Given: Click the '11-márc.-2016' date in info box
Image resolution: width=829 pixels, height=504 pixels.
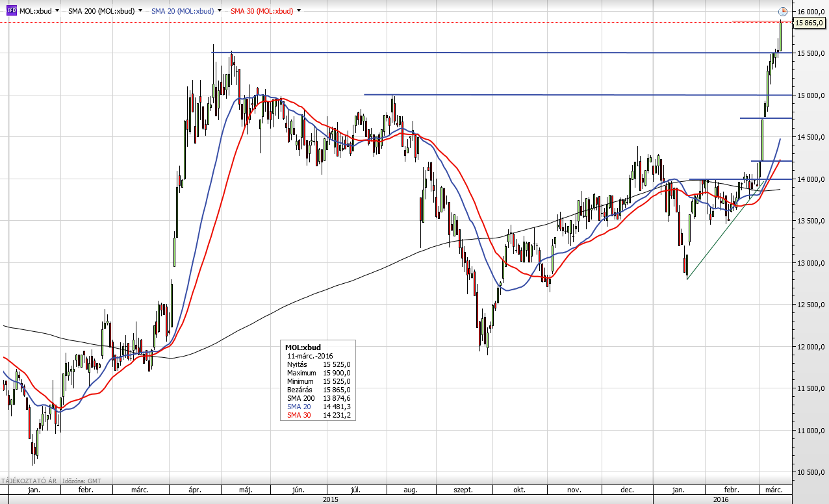Looking at the screenshot, I should [x=309, y=356].
